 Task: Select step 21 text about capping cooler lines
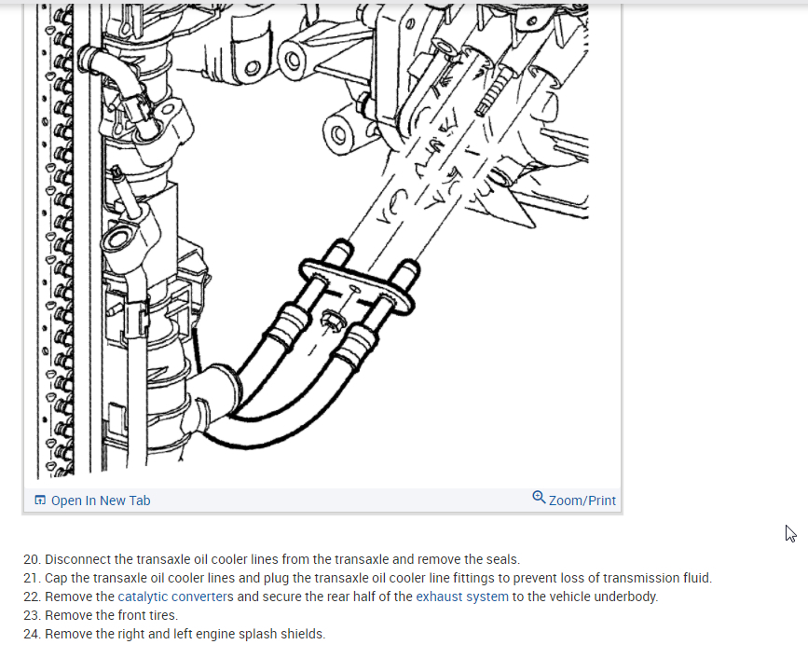tap(378, 578)
